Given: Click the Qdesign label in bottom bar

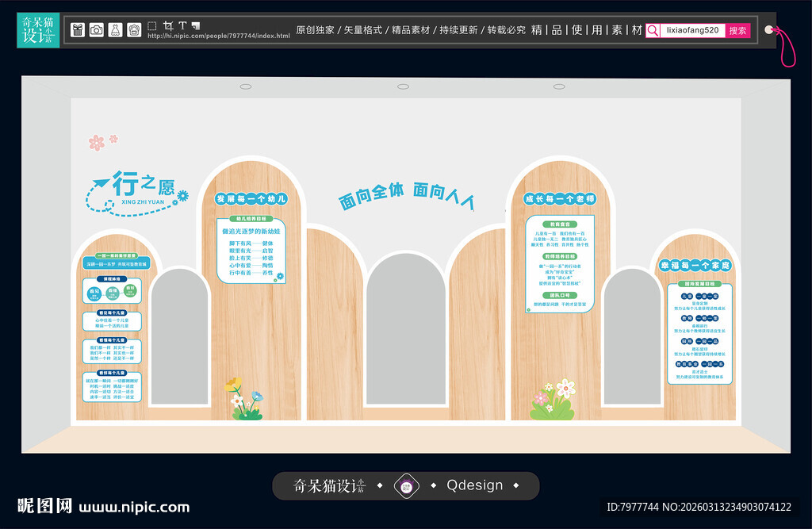Looking at the screenshot, I should pos(474,485).
